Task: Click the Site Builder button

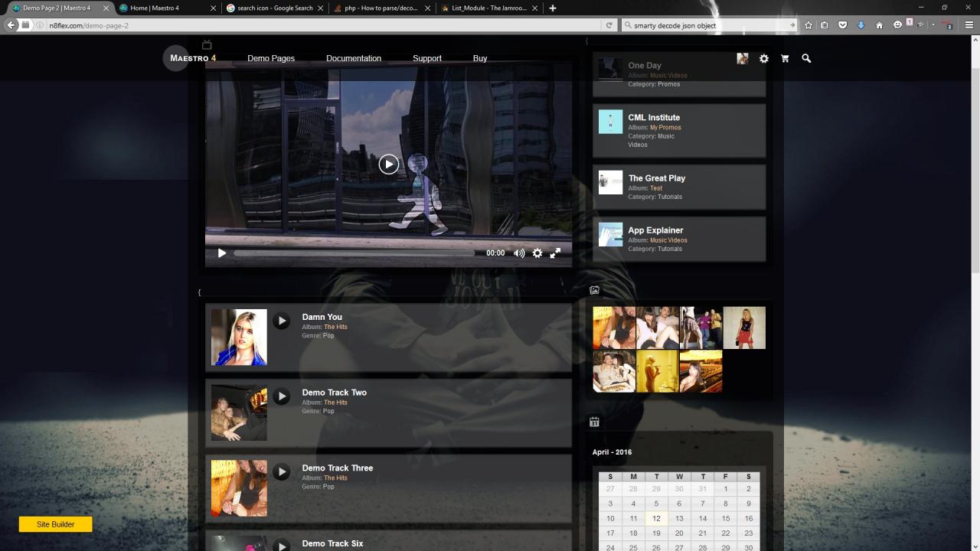Action: 56,524
